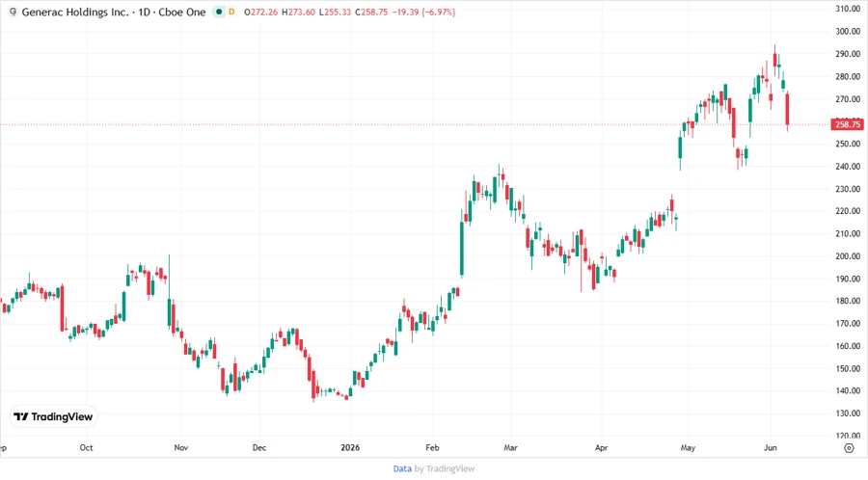Click the Feb label on time axis

coord(432,447)
